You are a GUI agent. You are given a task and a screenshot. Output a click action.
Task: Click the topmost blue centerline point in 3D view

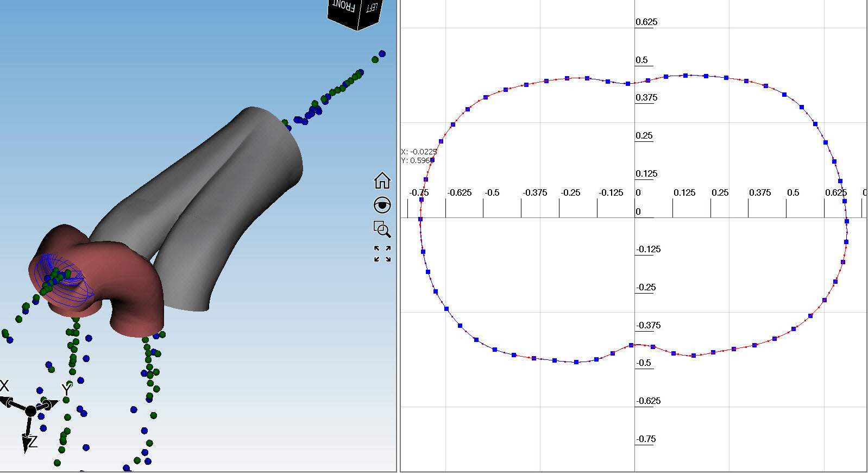click(x=382, y=54)
